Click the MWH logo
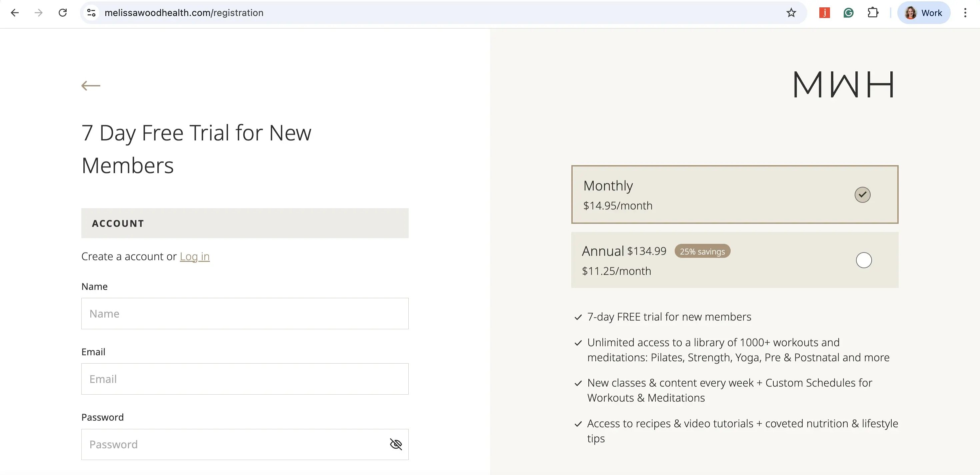 coord(843,84)
